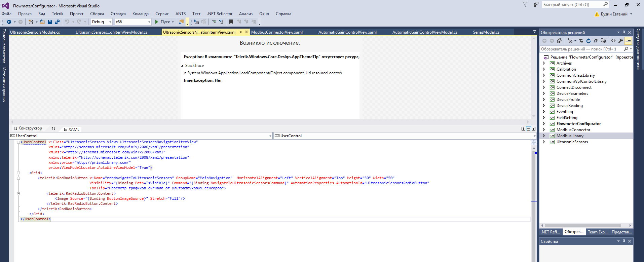The width and height of the screenshot is (644, 262).
Task: Click the Quick Launch search field
Action: [x=575, y=4]
